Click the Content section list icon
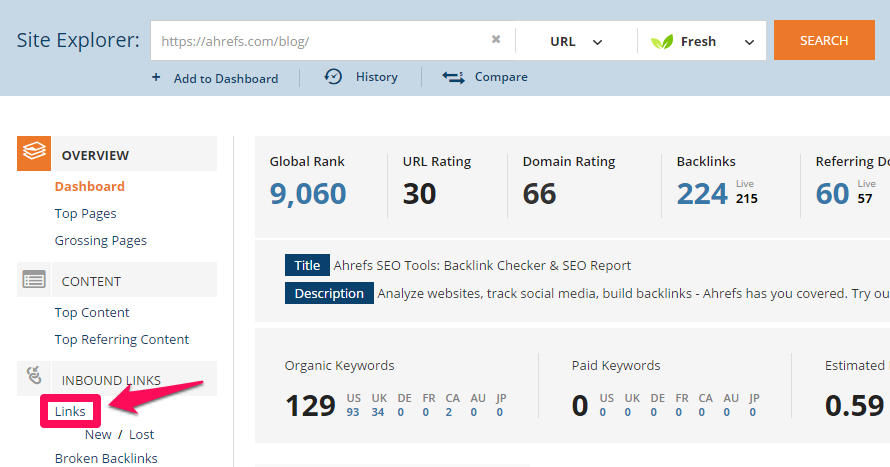The image size is (890, 467). (x=34, y=279)
